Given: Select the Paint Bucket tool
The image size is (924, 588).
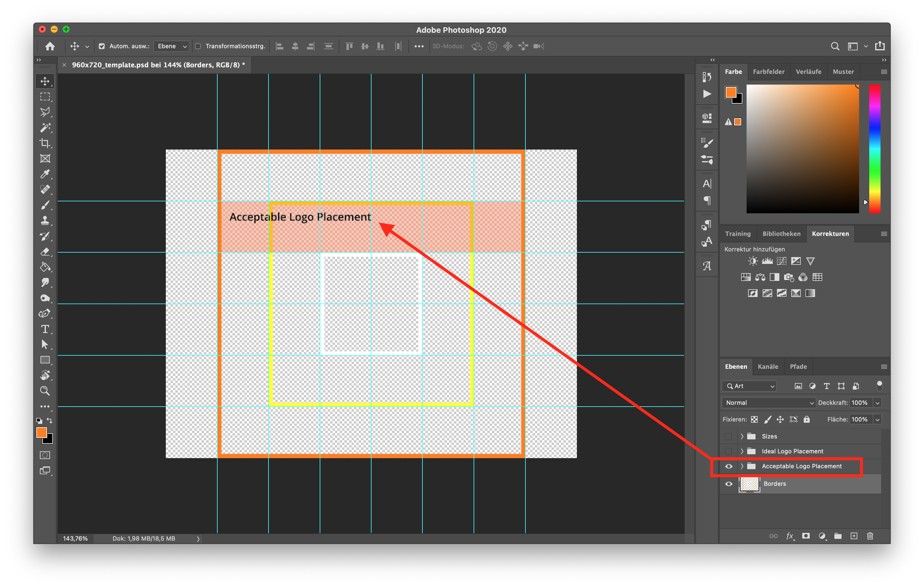Looking at the screenshot, I should click(45, 267).
